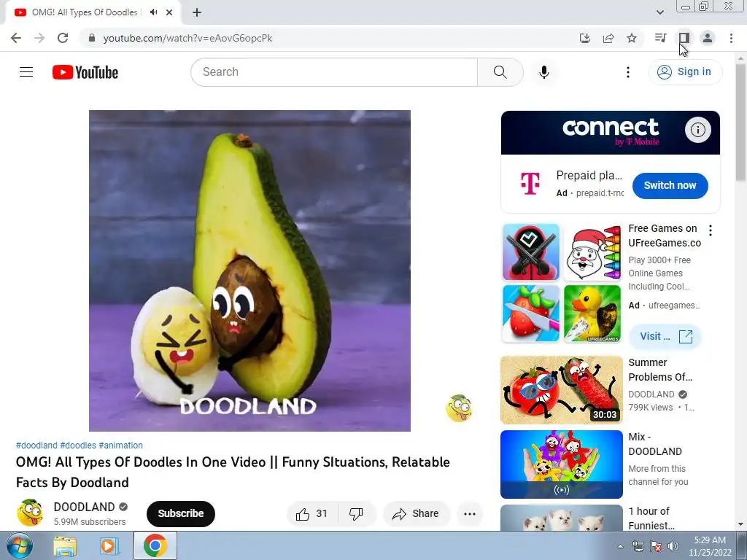The width and height of the screenshot is (747, 560).
Task: Click the network tray icon
Action: point(638,546)
